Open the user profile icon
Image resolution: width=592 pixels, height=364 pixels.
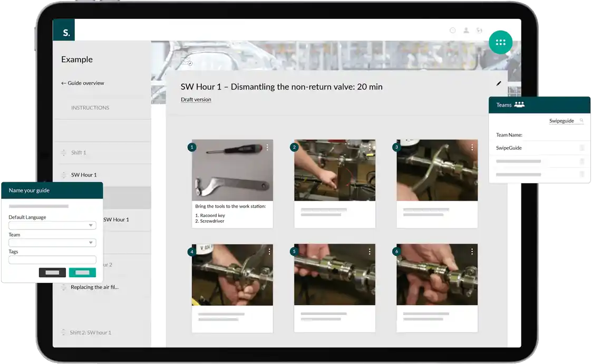pyautogui.click(x=467, y=30)
